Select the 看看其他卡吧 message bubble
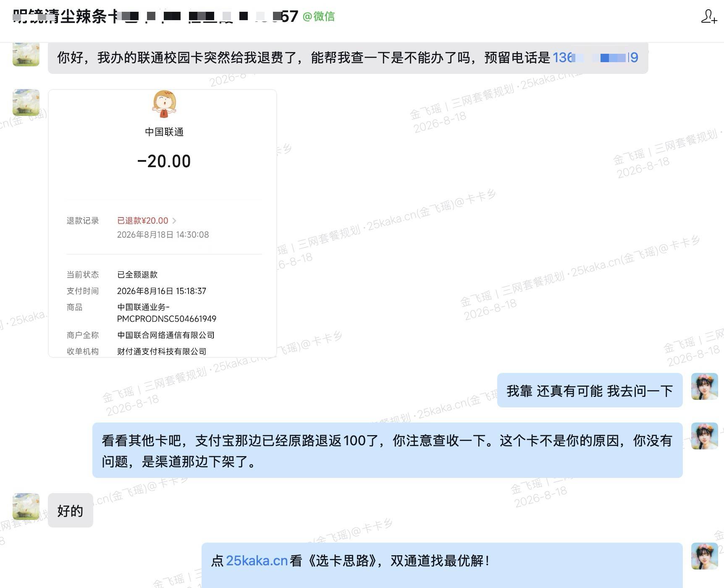Viewport: 724px width, 588px height. tap(387, 450)
